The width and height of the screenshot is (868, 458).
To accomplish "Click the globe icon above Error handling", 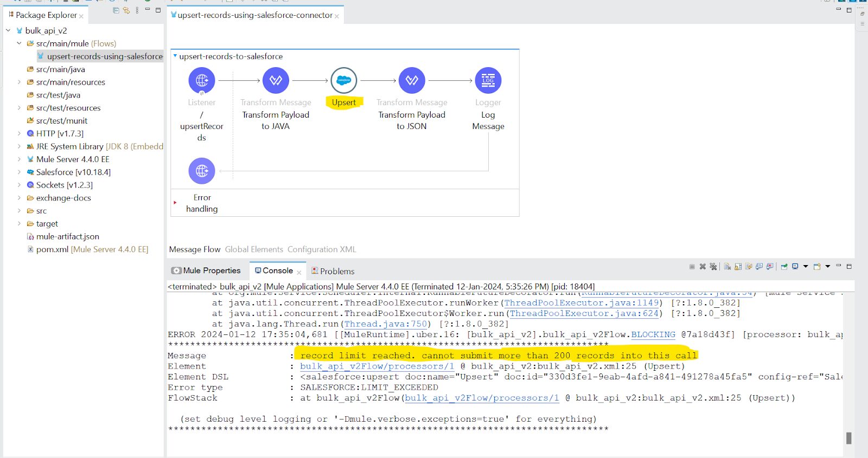I will 202,171.
